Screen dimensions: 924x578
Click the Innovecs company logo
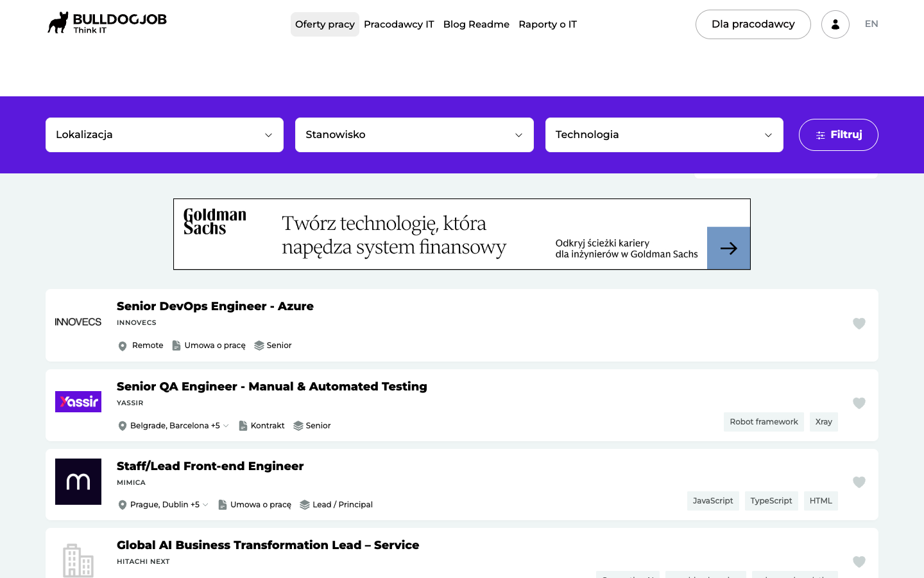78,322
